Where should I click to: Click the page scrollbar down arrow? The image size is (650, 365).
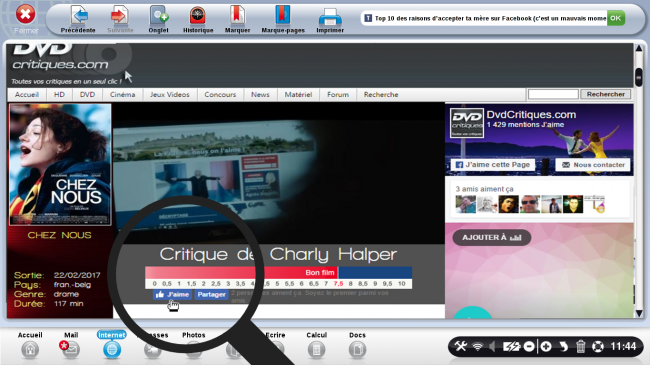[639, 313]
